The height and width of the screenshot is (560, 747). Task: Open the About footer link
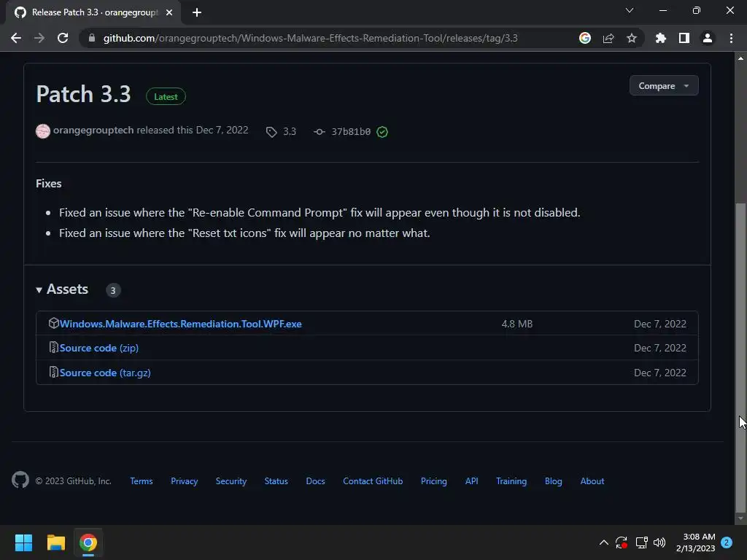[592, 481]
